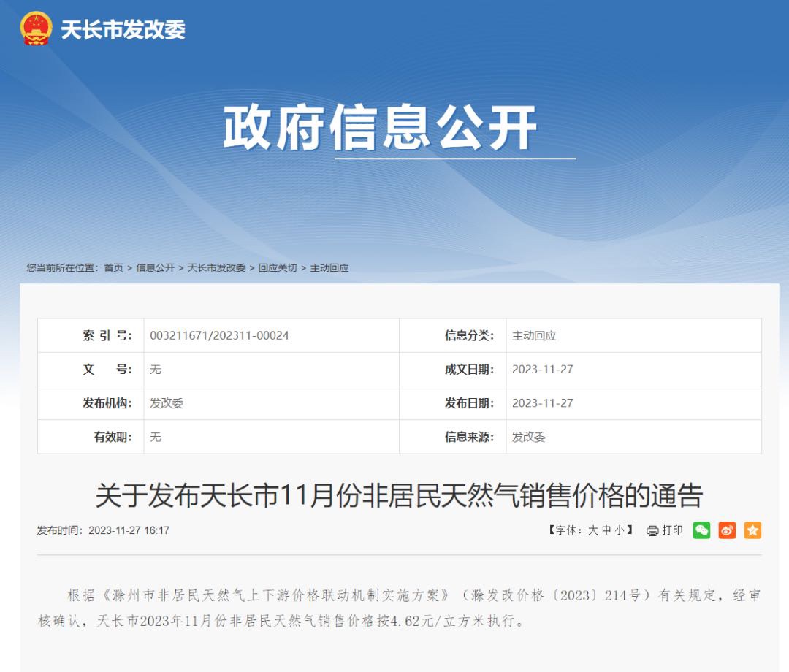Click the national emblem logo
Viewport: 789px width, 672px height.
(36, 28)
